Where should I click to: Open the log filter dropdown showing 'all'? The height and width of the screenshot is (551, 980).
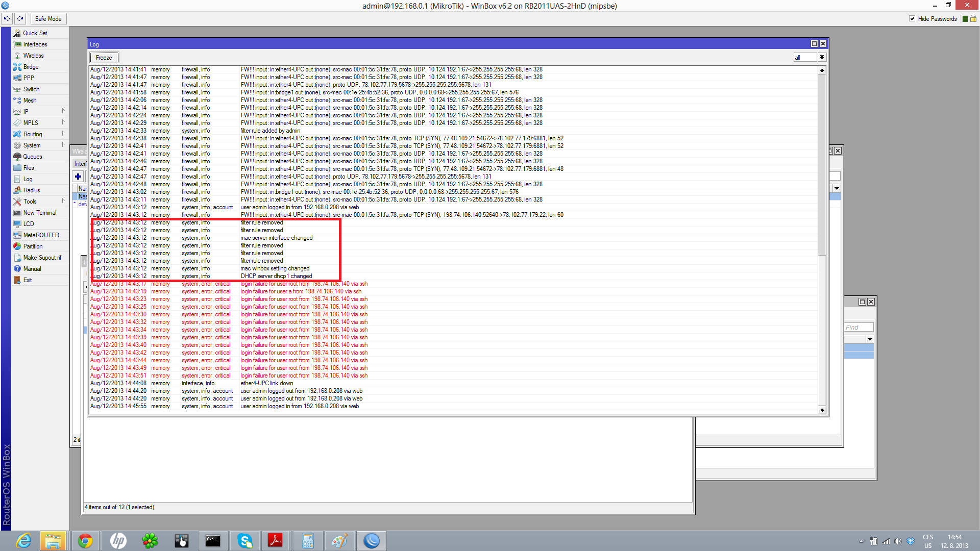(x=822, y=57)
